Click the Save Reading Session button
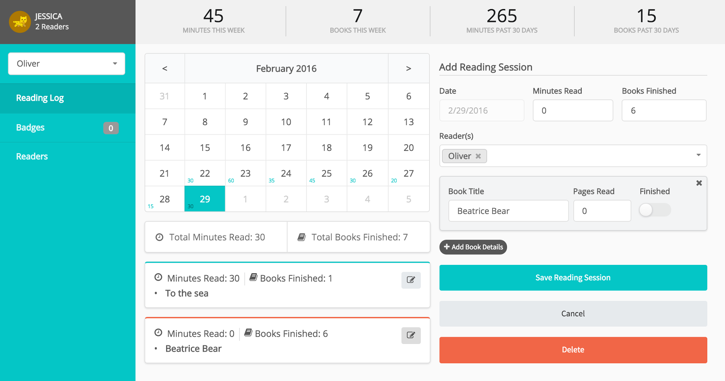The height and width of the screenshot is (381, 725). (573, 277)
